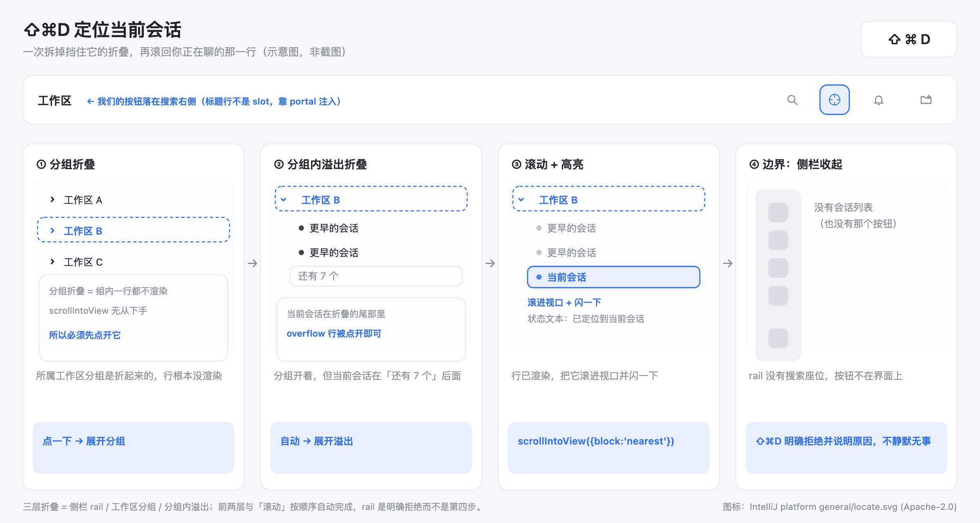This screenshot has height=523, width=980.
Task: Click the scrollIntoView({block:'nearest'}) box
Action: point(608,447)
